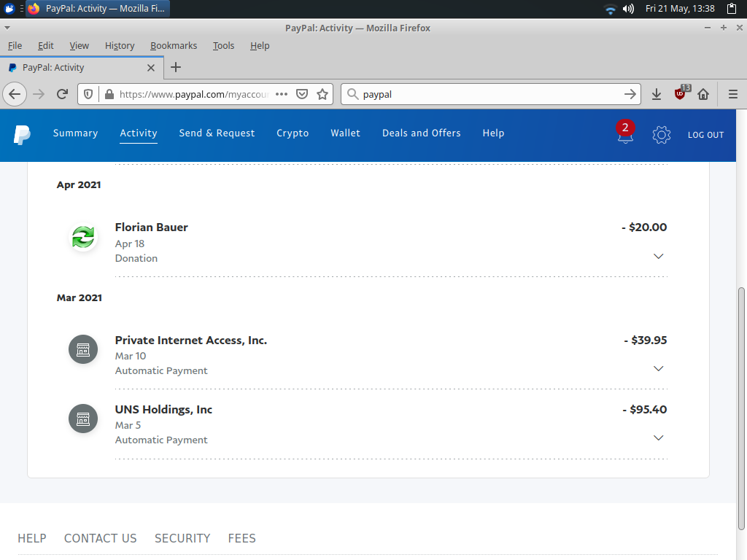Open the Wi-Fi network indicator
This screenshot has width=747, height=560.
[610, 9]
